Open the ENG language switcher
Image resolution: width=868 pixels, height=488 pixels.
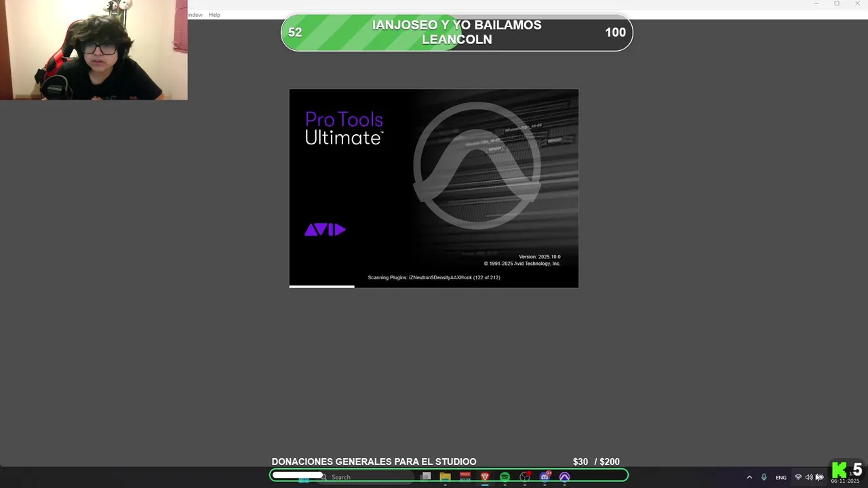pos(781,477)
